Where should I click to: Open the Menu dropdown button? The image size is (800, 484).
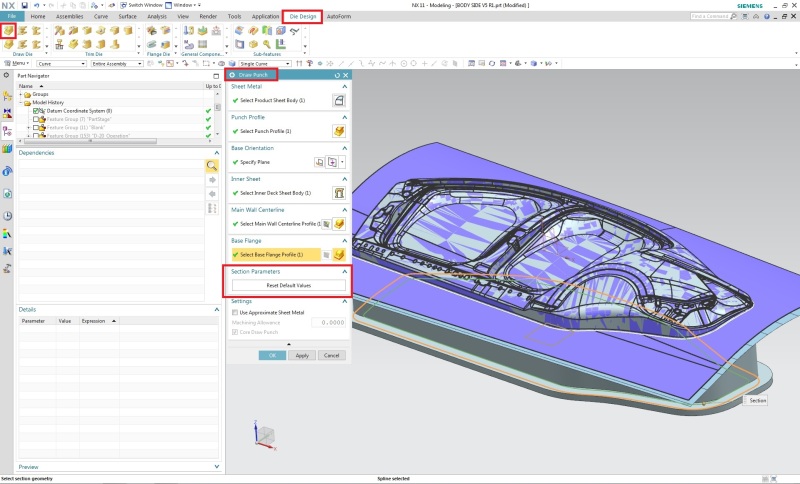(x=17, y=63)
